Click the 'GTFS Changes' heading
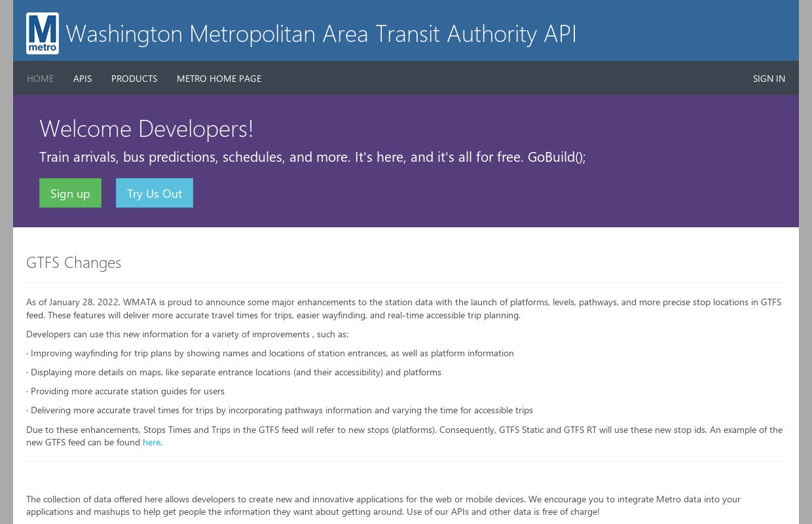The height and width of the screenshot is (524, 812). [73, 263]
